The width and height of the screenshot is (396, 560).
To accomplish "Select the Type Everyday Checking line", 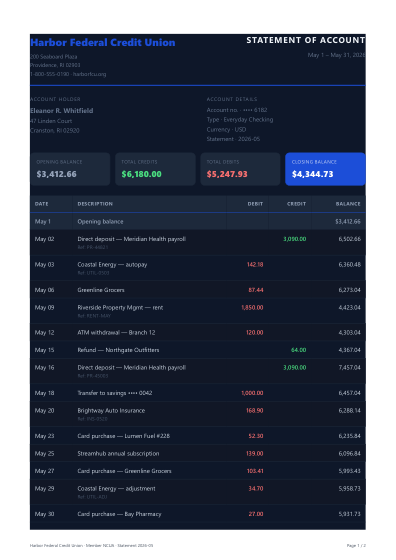I will [x=240, y=120].
